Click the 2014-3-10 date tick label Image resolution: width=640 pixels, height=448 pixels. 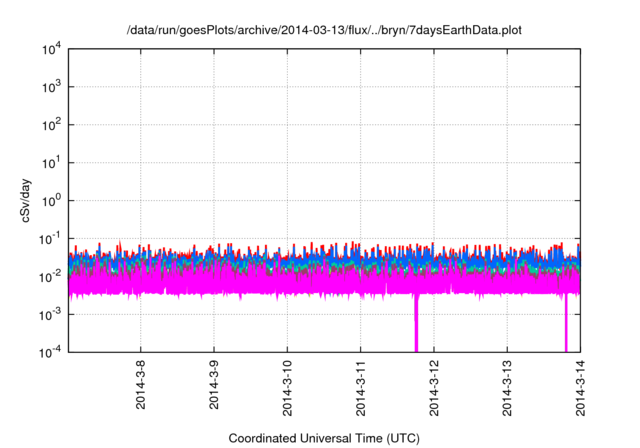coord(287,388)
